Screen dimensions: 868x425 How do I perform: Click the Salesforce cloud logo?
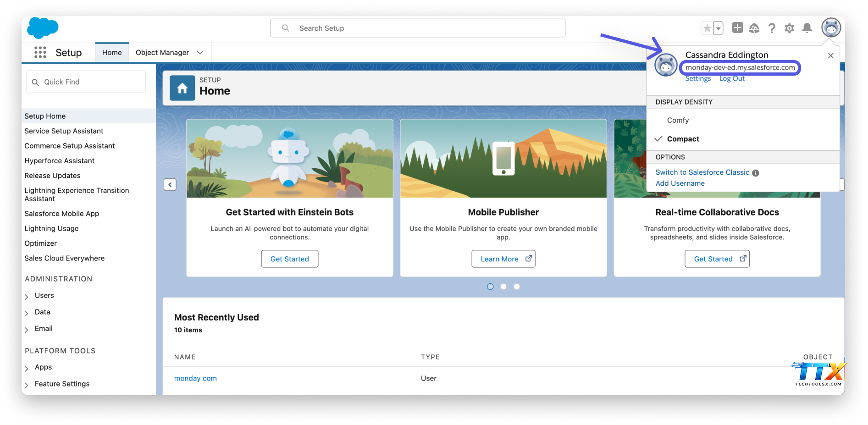pyautogui.click(x=43, y=28)
